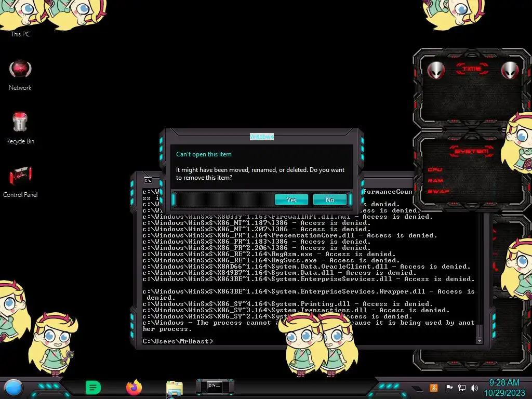Open the network tray icon
The width and height of the screenshot is (532, 399).
coord(461,388)
